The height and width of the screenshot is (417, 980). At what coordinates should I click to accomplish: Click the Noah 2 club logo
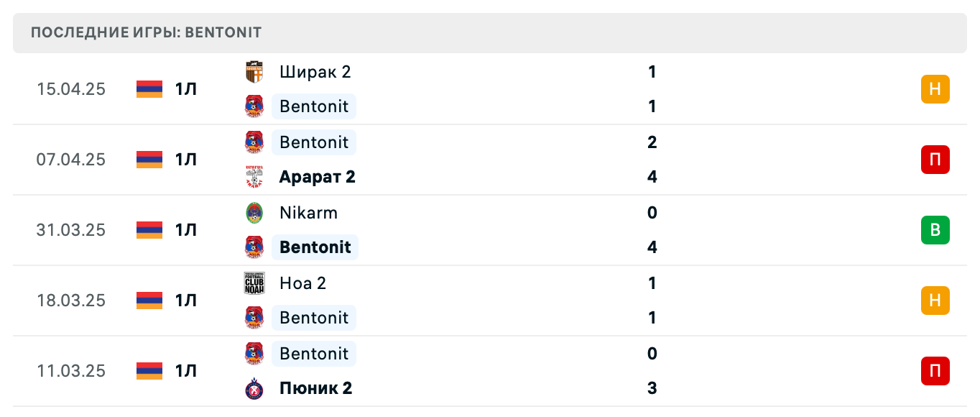point(254,283)
